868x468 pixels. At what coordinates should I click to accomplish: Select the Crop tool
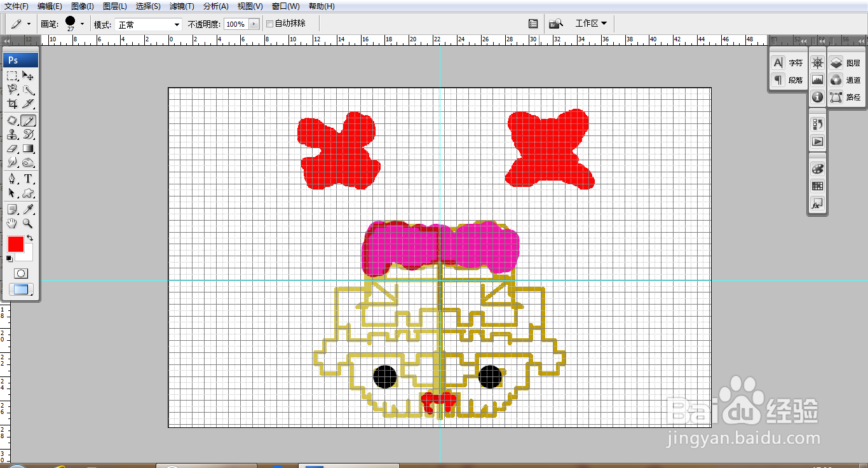click(12, 104)
